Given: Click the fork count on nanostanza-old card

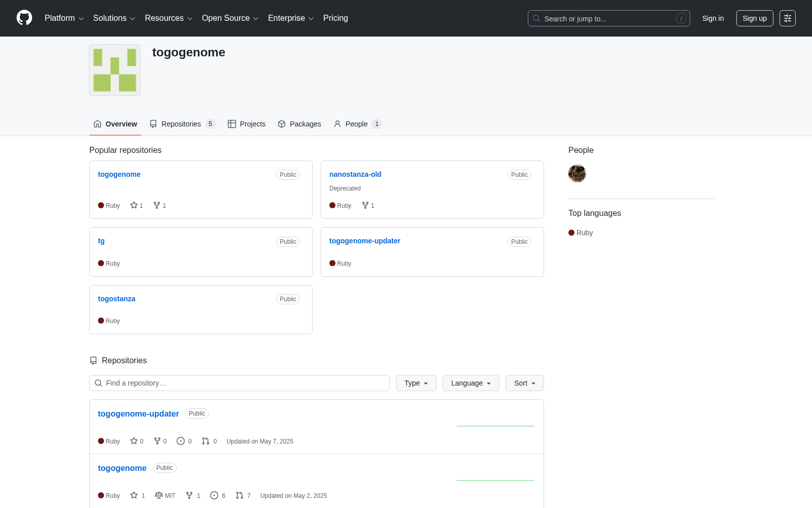Looking at the screenshot, I should [x=368, y=205].
